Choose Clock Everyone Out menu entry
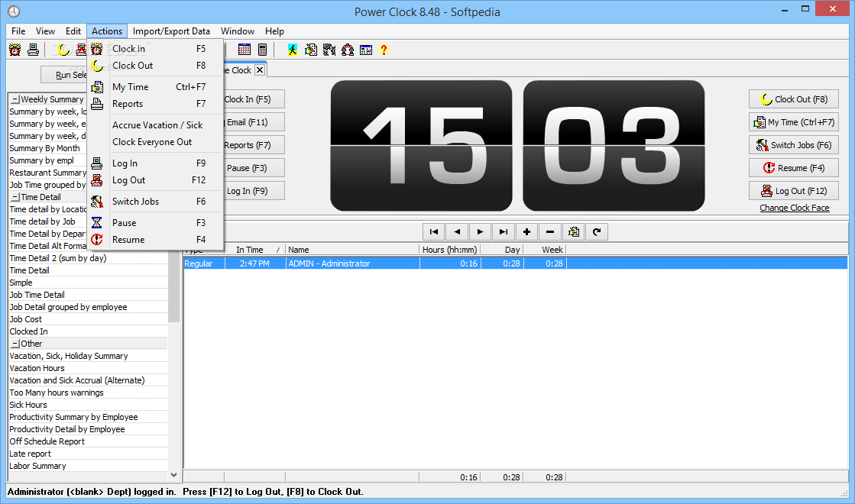This screenshot has height=504, width=855. click(155, 142)
